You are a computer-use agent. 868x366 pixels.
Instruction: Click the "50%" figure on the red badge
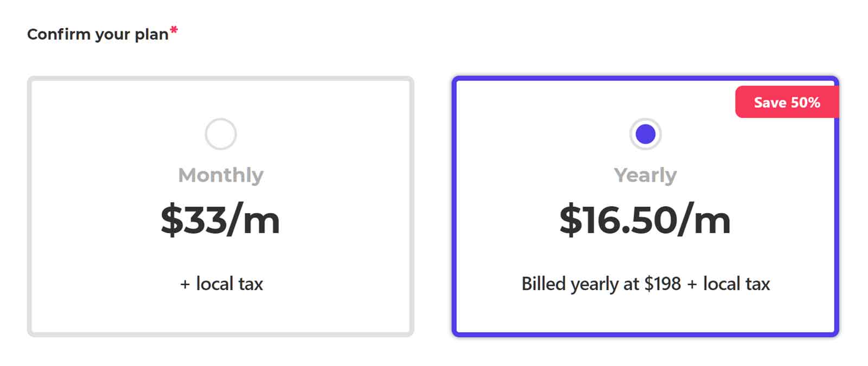[x=806, y=102]
